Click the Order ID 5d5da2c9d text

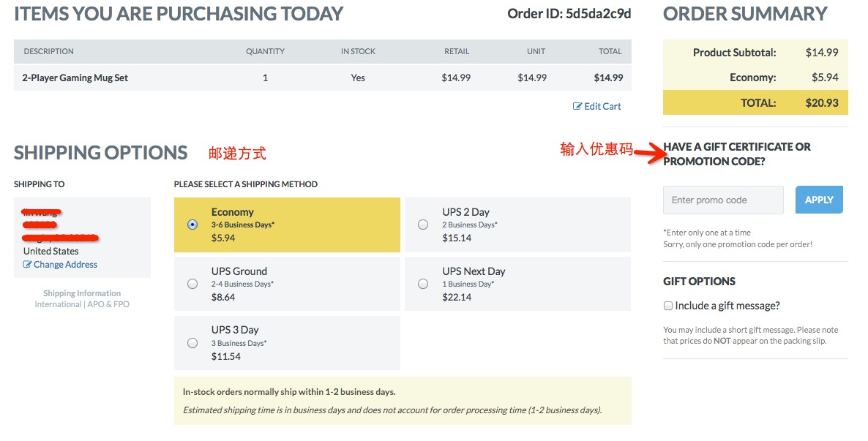pyautogui.click(x=569, y=14)
